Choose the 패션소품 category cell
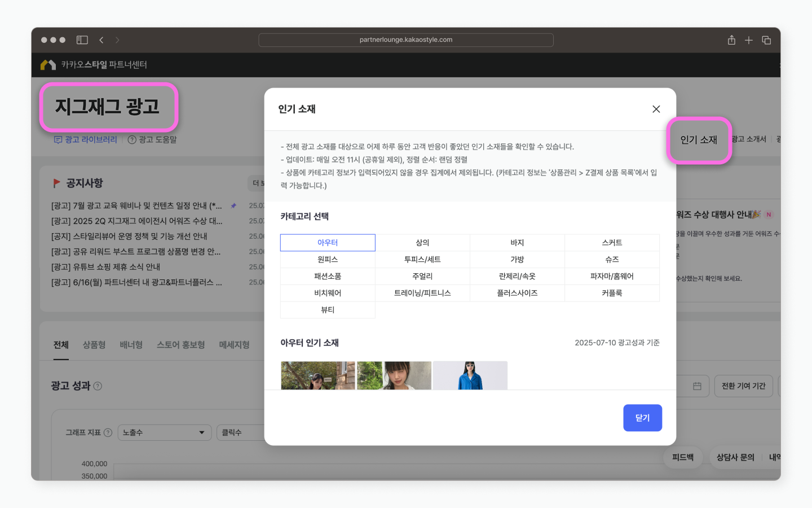The image size is (812, 508). (328, 277)
